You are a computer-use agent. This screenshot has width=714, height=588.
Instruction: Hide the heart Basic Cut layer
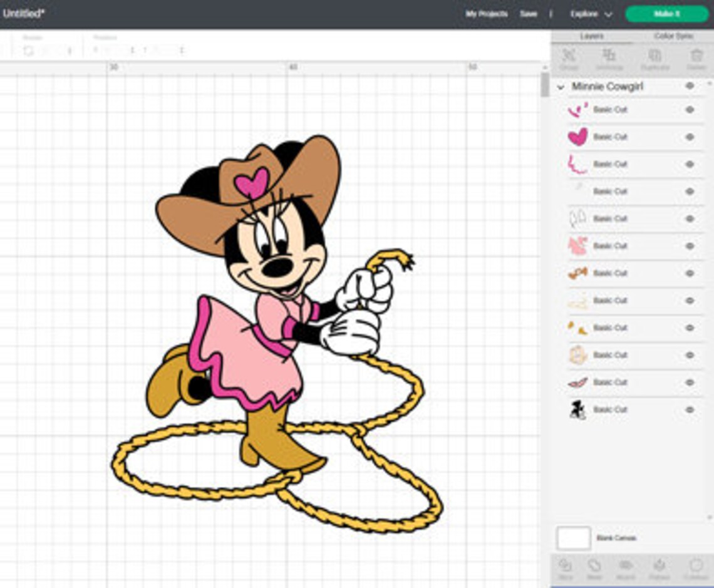click(x=688, y=137)
